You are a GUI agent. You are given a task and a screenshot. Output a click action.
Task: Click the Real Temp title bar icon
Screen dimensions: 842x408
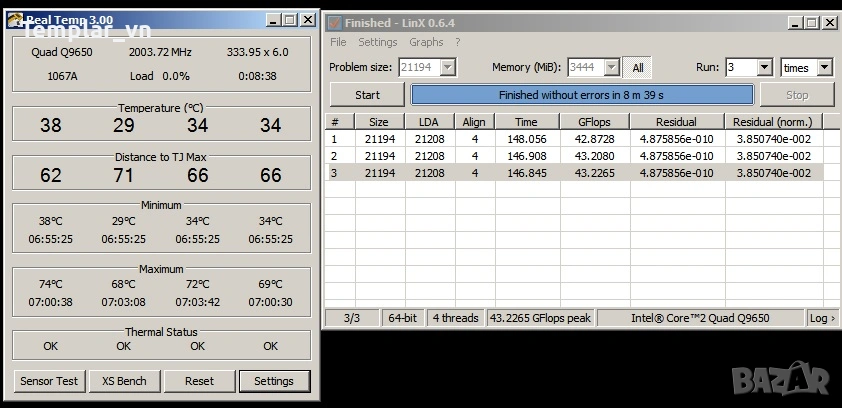[x=15, y=20]
